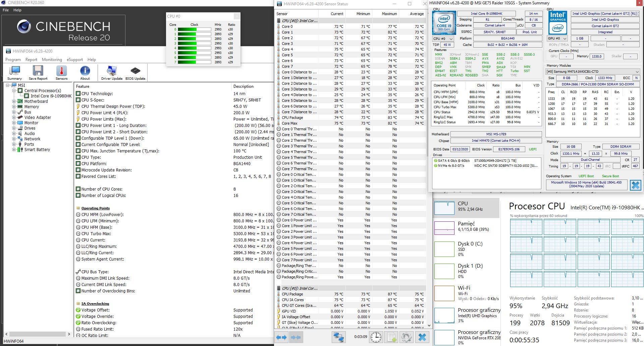Open the Cinebench File menu
The height and width of the screenshot is (346, 644).
coord(6,10)
